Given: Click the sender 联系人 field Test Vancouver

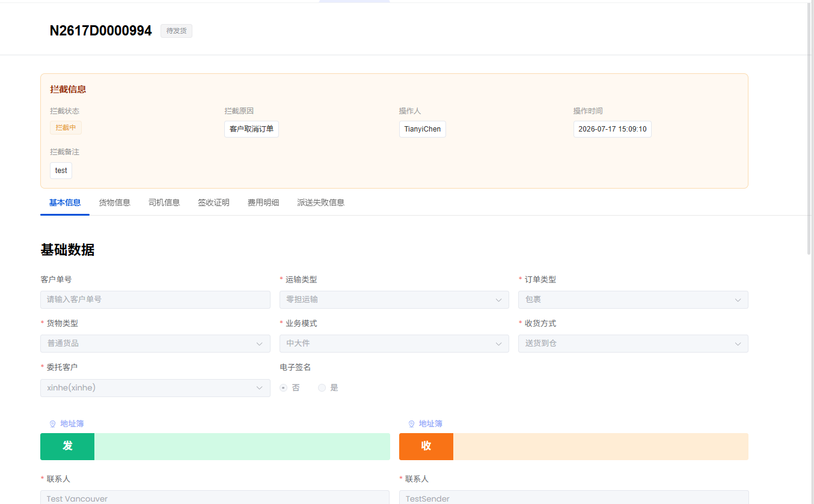Looking at the screenshot, I should click(x=215, y=497).
